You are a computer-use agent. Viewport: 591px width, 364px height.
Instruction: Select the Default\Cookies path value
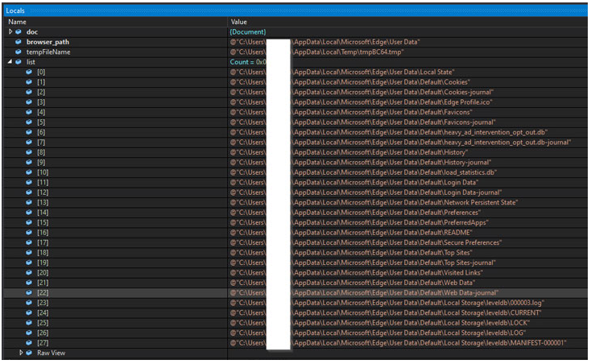click(x=350, y=82)
